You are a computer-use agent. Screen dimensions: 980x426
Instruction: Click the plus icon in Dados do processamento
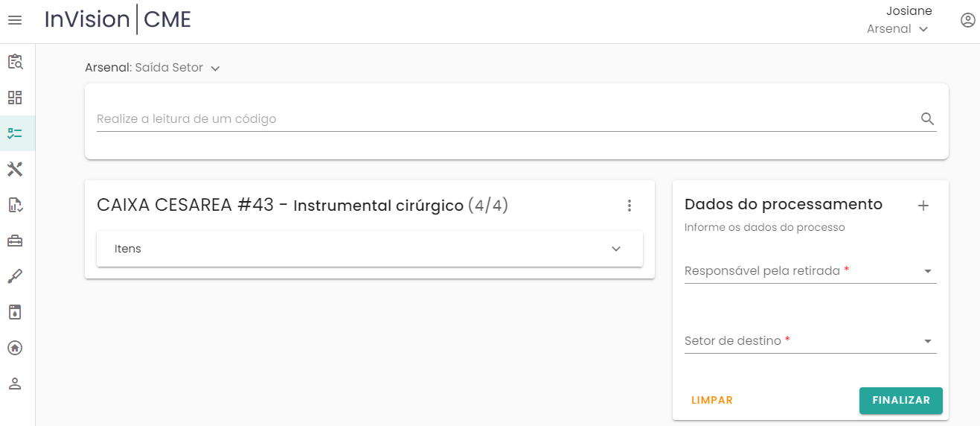point(923,206)
